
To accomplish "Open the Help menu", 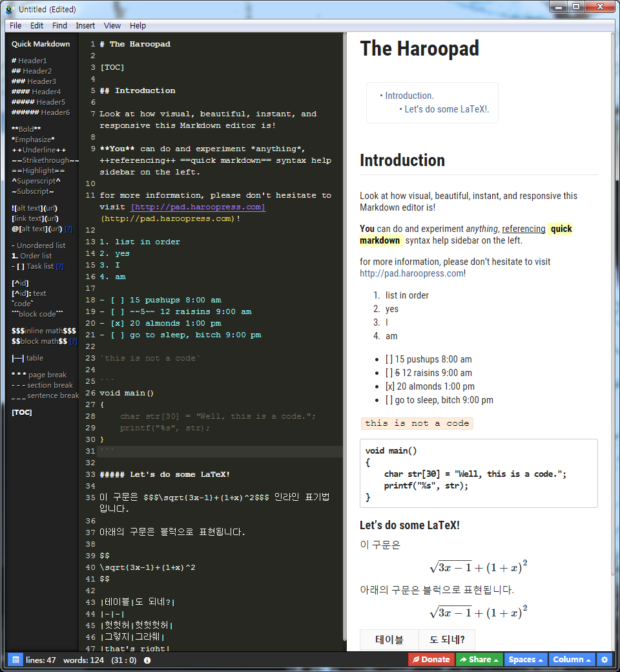I will pyautogui.click(x=138, y=26).
